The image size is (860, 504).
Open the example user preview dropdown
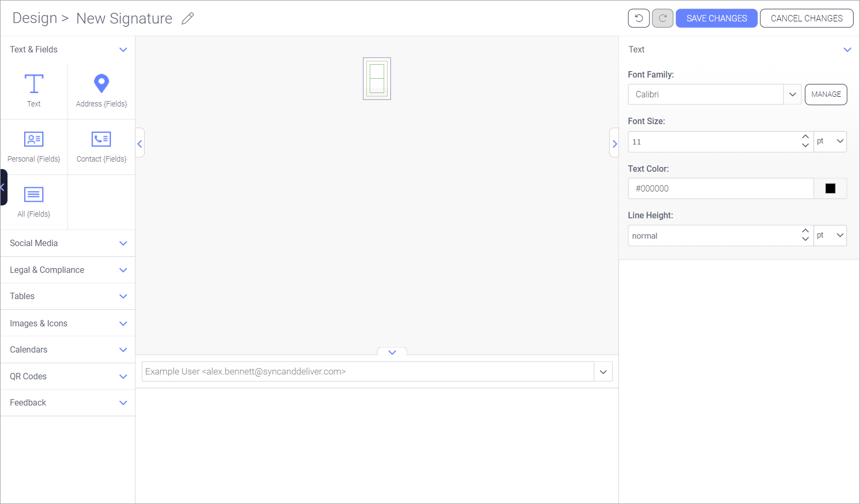pos(603,372)
